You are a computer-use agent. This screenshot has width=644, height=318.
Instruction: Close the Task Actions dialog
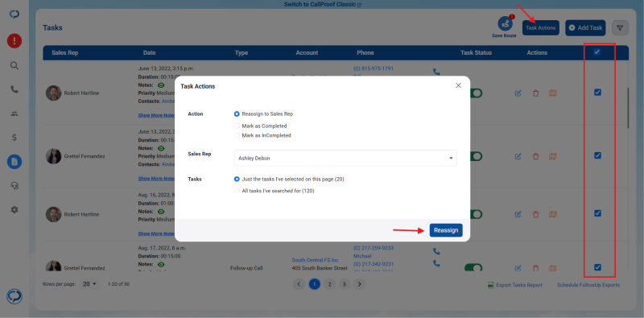point(458,85)
